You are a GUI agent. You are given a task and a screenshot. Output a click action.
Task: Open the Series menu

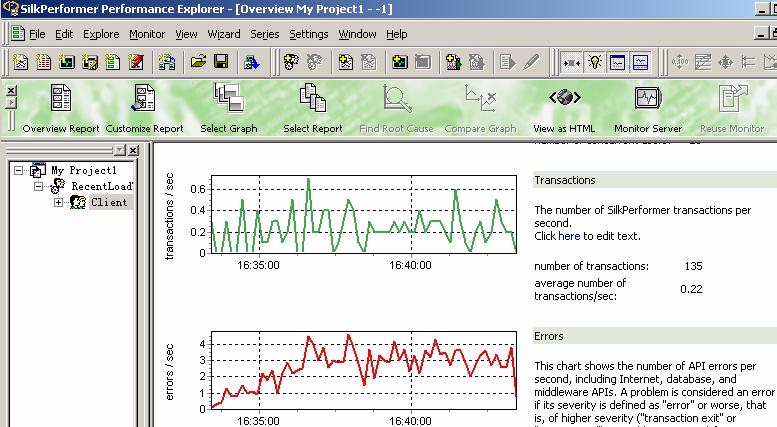coord(265,34)
